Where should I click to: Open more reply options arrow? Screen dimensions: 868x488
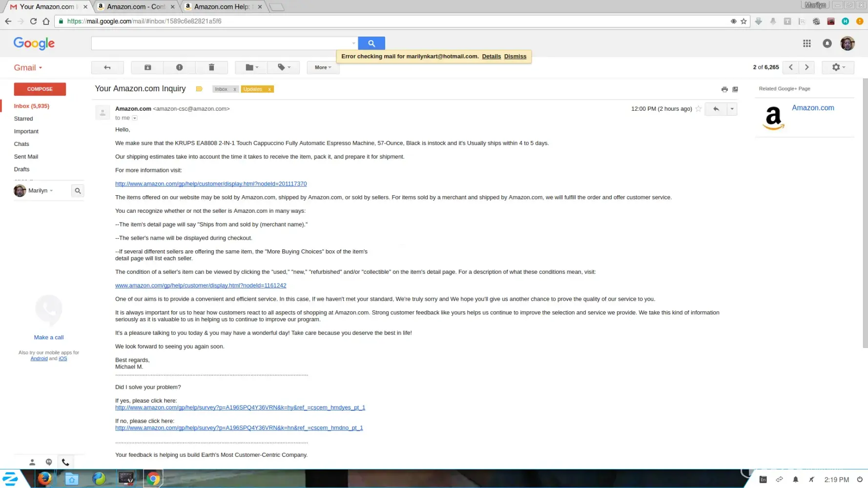(732, 109)
